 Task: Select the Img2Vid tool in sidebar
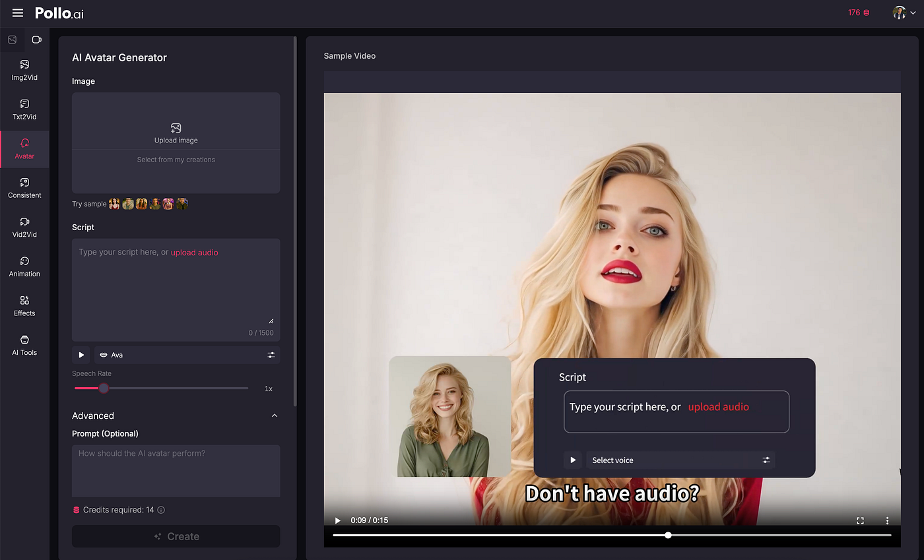click(24, 71)
